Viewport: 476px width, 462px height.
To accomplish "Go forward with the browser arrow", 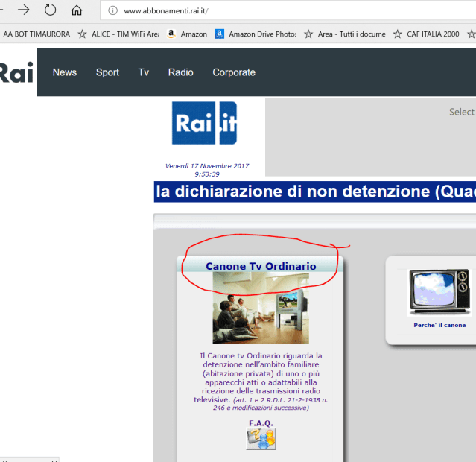I will (x=23, y=10).
